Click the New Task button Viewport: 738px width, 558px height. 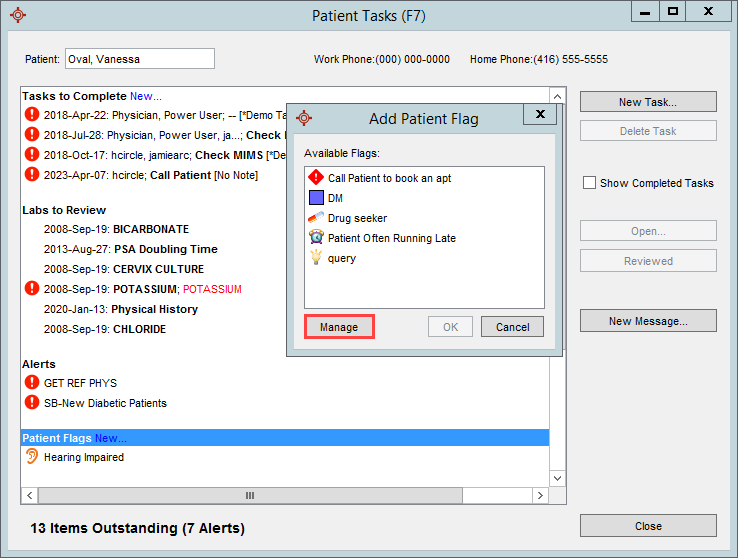coord(648,102)
